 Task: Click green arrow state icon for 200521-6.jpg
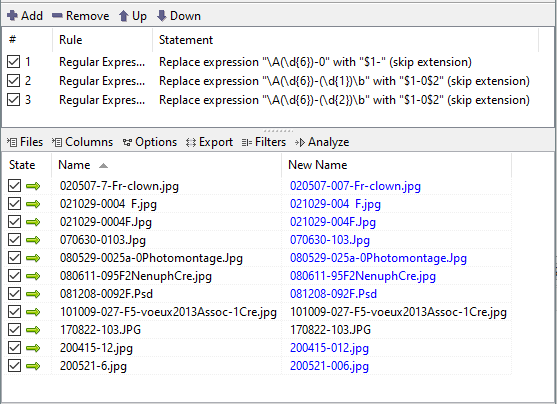click(33, 366)
